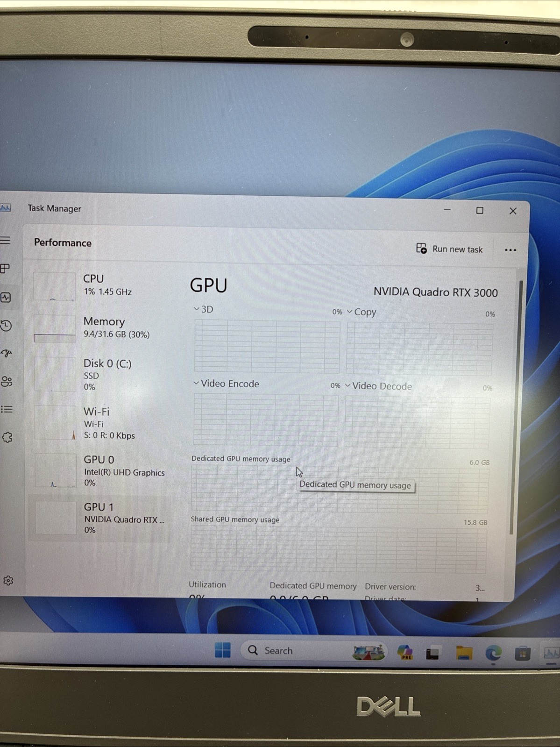Screen dimensions: 560x747
Task: Close the Task Manager window
Action: click(513, 211)
